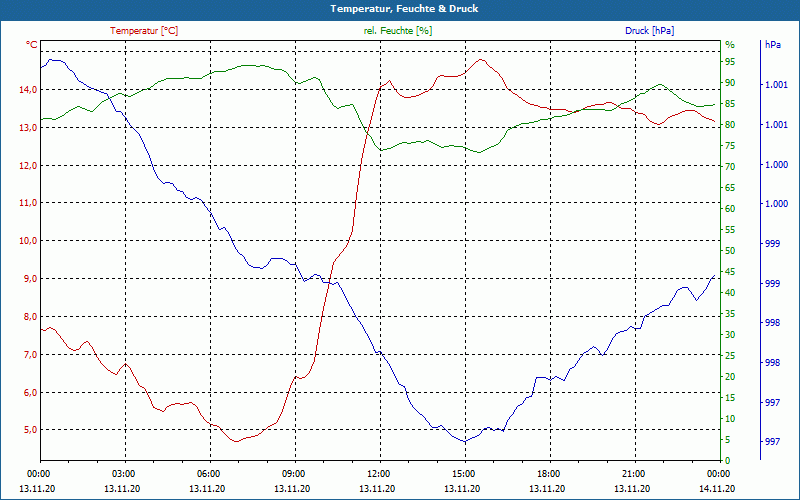The image size is (800, 500).
Task: Click the green '%' axis unit label
Action: pyautogui.click(x=730, y=44)
